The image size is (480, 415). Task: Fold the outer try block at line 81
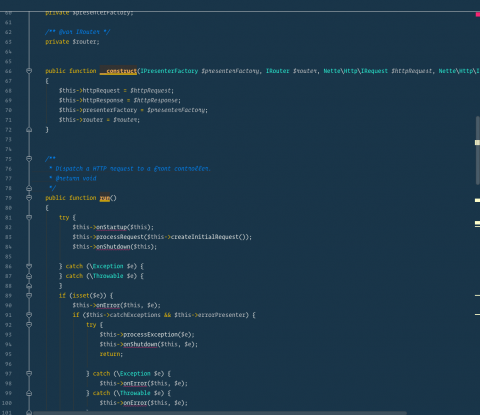pos(29,217)
